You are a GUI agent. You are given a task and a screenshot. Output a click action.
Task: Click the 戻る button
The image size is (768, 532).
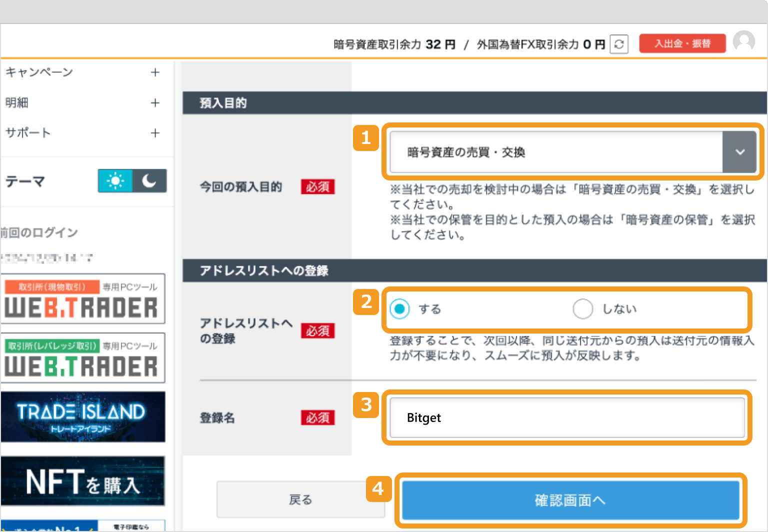tap(300, 499)
